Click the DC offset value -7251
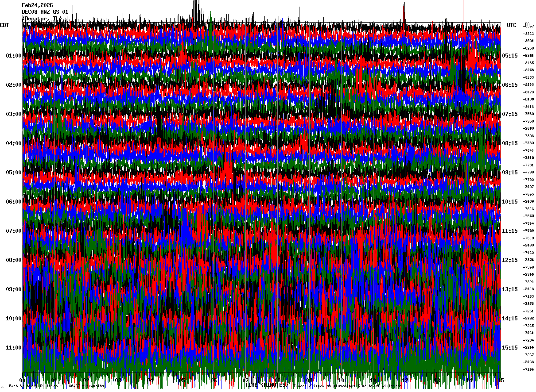 coord(529,311)
